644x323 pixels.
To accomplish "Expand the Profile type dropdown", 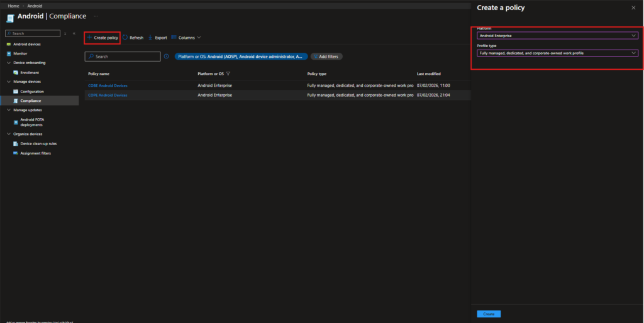I will pos(557,53).
